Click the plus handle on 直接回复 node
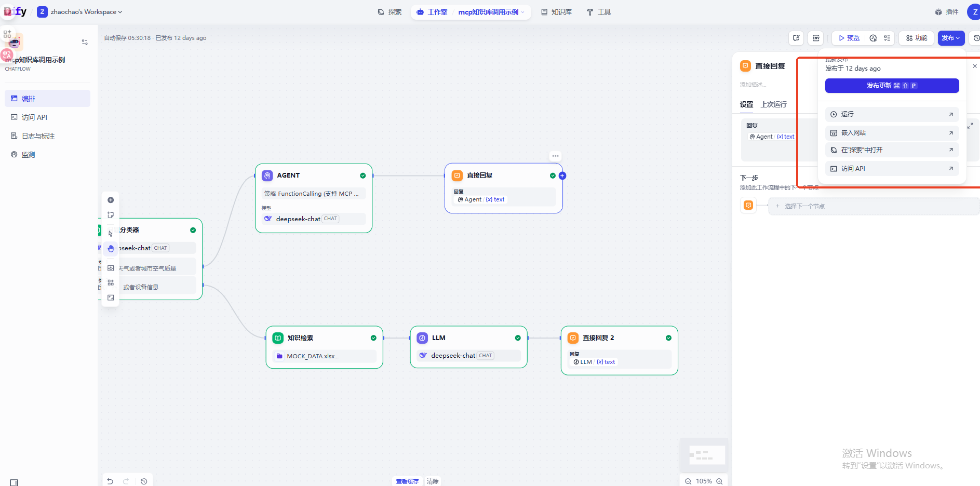The width and height of the screenshot is (980, 486). point(562,176)
